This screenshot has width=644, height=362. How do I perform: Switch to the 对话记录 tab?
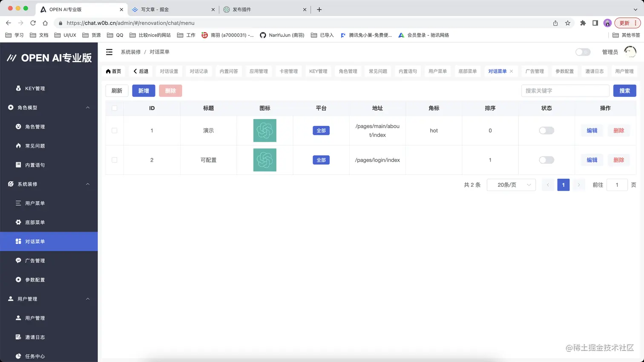click(x=198, y=71)
